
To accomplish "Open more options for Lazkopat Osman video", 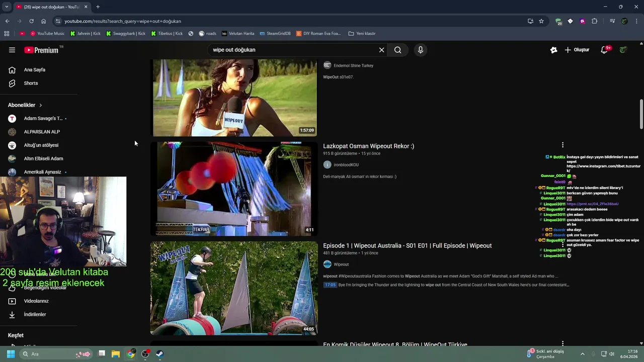I will 562,145.
